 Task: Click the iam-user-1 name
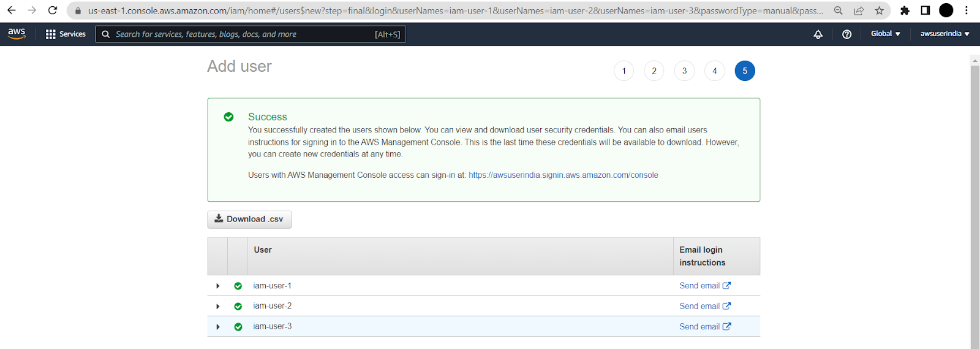[273, 286]
